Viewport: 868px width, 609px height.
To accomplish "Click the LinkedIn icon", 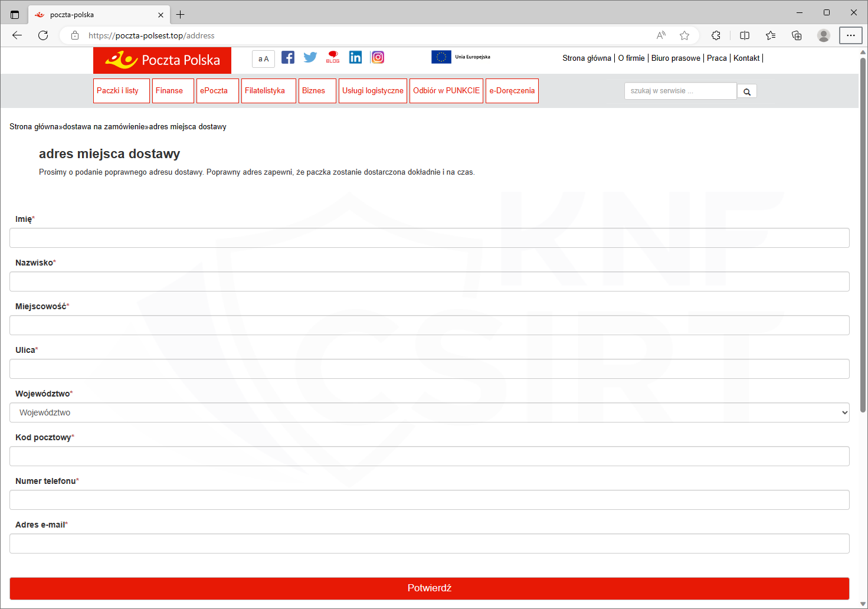I will (355, 57).
